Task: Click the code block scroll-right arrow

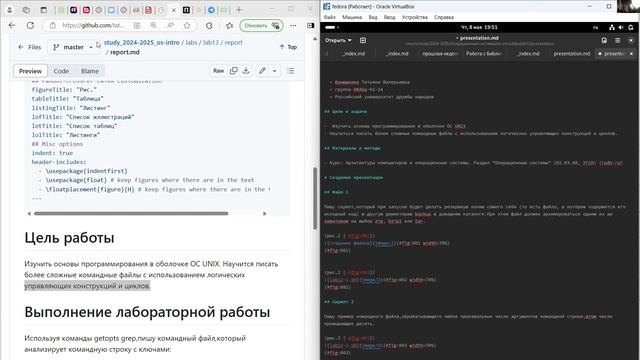Action: (264, 213)
